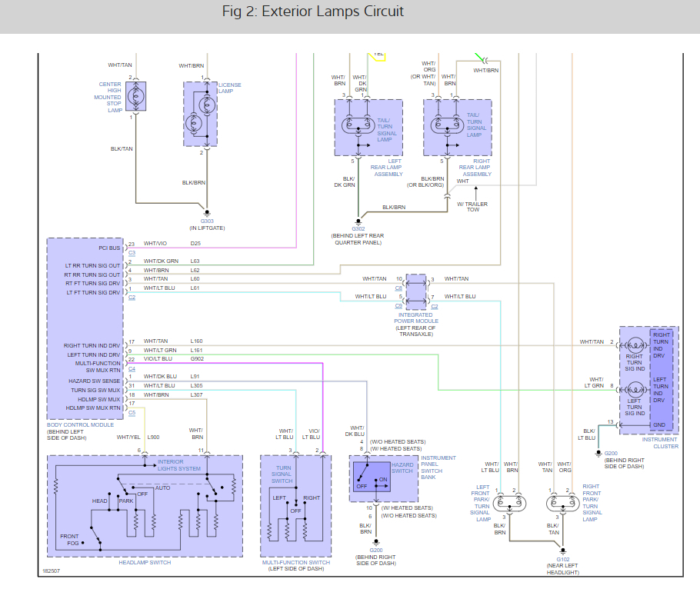This screenshot has width=700, height=589.
Task: Open the C8 connector link
Action: (x=398, y=288)
